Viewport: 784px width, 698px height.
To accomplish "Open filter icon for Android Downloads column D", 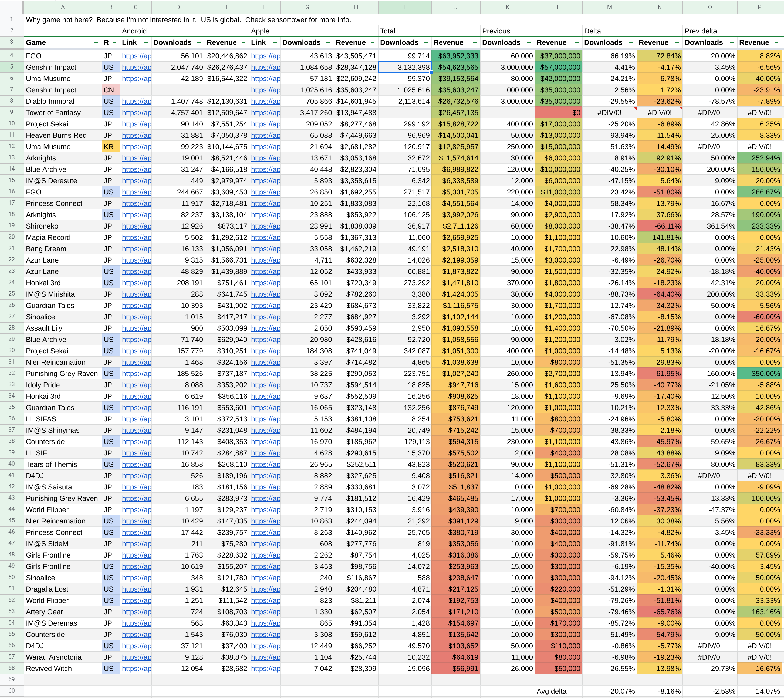I will tap(199, 43).
